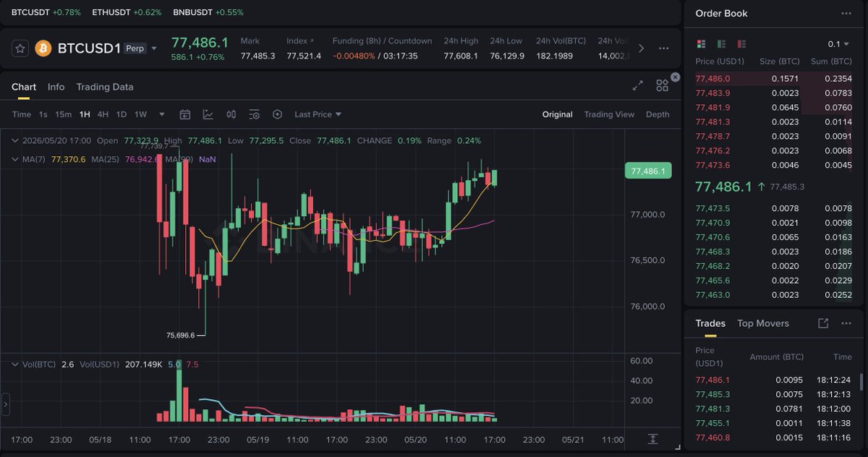Select the 15m interval
The height and width of the screenshot is (457, 868).
coord(64,114)
